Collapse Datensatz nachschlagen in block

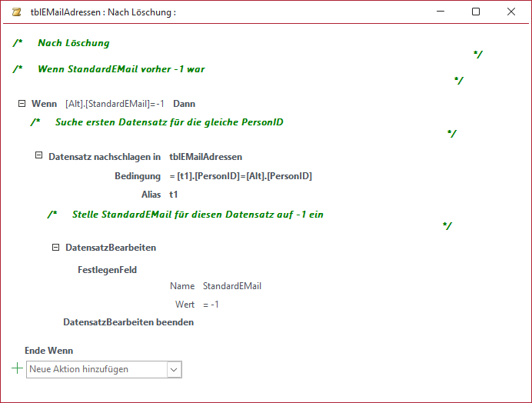coord(38,156)
